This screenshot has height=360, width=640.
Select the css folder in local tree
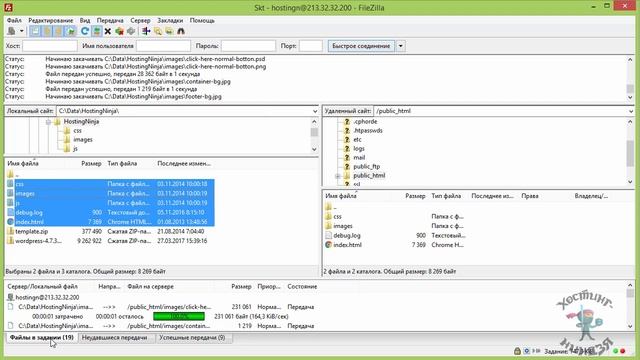[x=78, y=131]
